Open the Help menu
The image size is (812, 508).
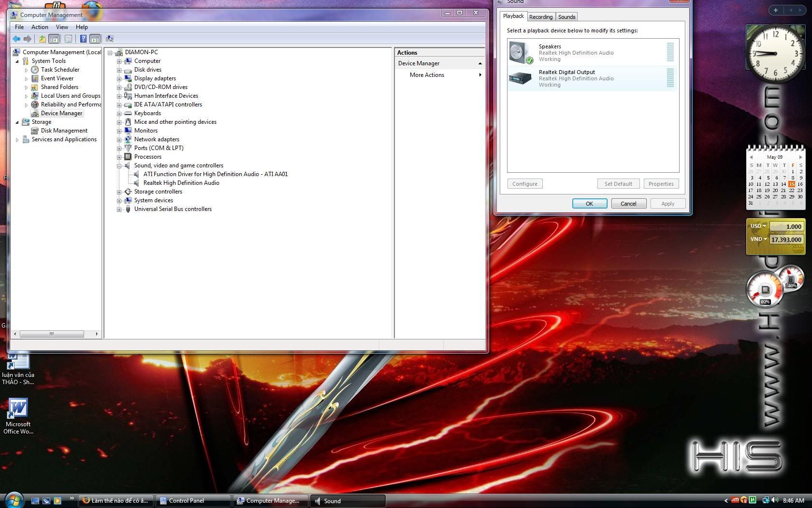[82, 27]
